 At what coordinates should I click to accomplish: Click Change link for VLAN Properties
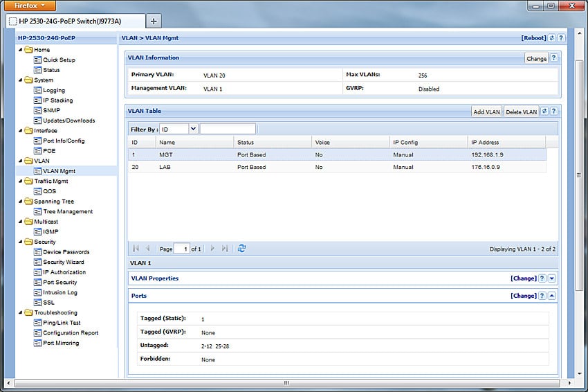click(524, 278)
